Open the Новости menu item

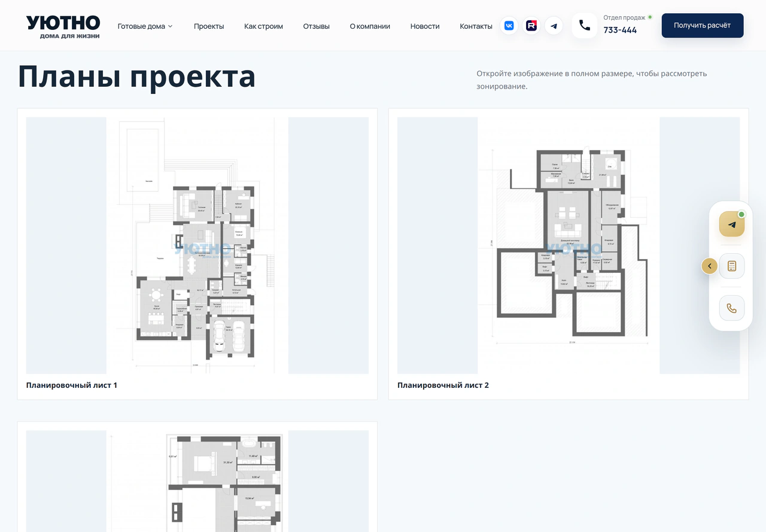pyautogui.click(x=425, y=26)
